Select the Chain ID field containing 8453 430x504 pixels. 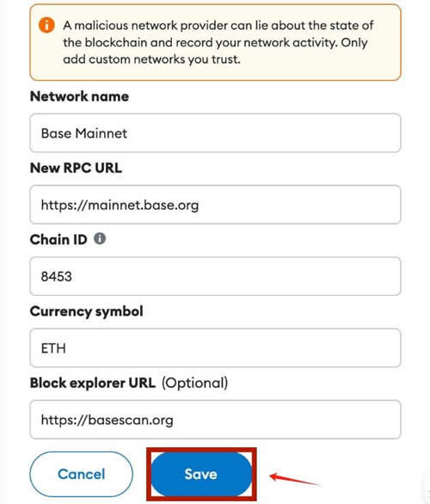(x=215, y=276)
